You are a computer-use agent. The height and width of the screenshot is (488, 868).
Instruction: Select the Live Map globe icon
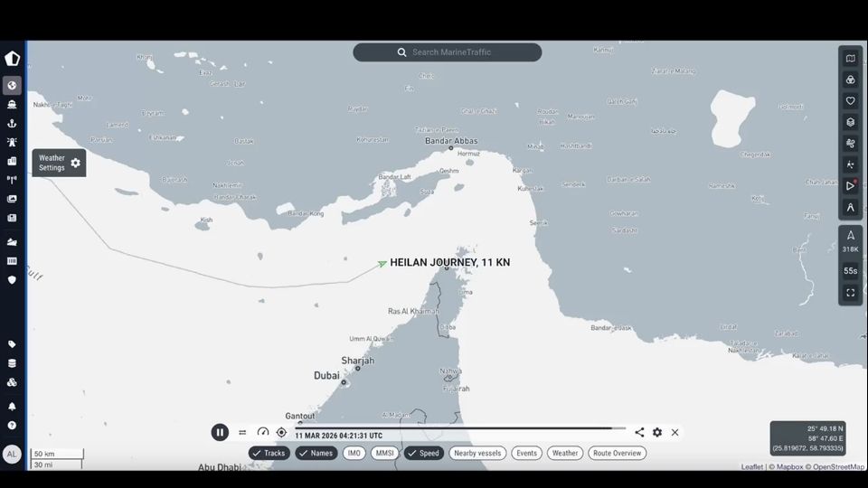pyautogui.click(x=12, y=85)
